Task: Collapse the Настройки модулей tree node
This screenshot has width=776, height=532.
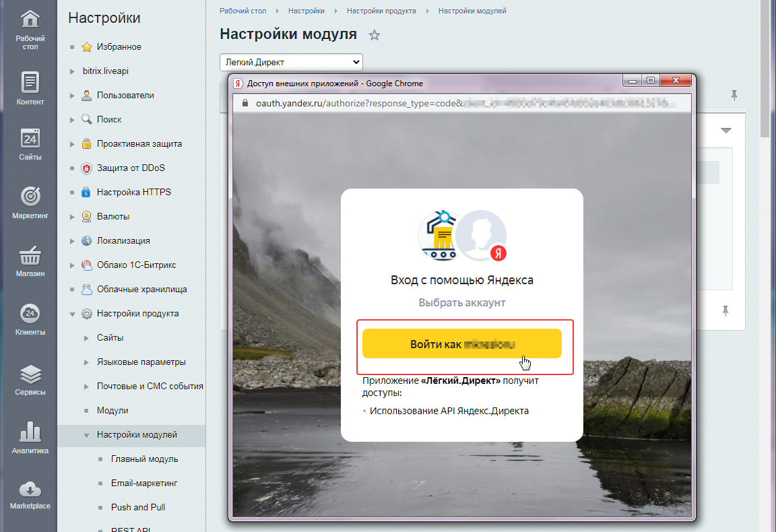Action: (x=87, y=436)
